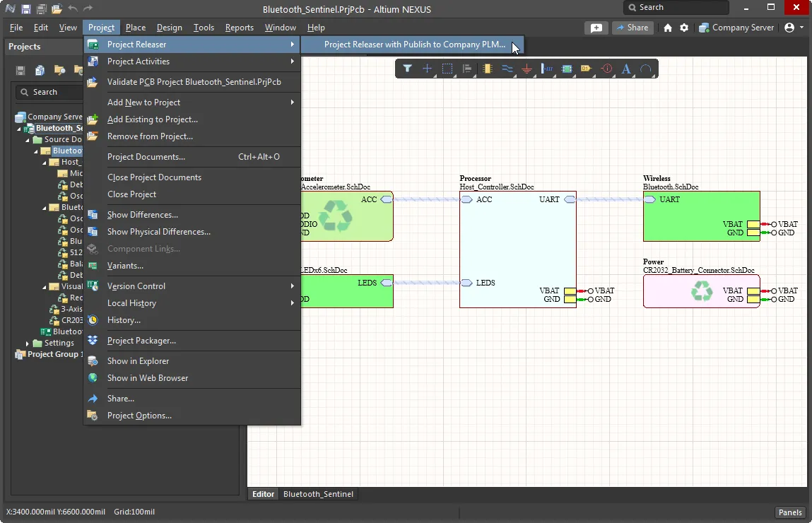Open the settings gear icon
The width and height of the screenshot is (812, 523).
tap(684, 28)
